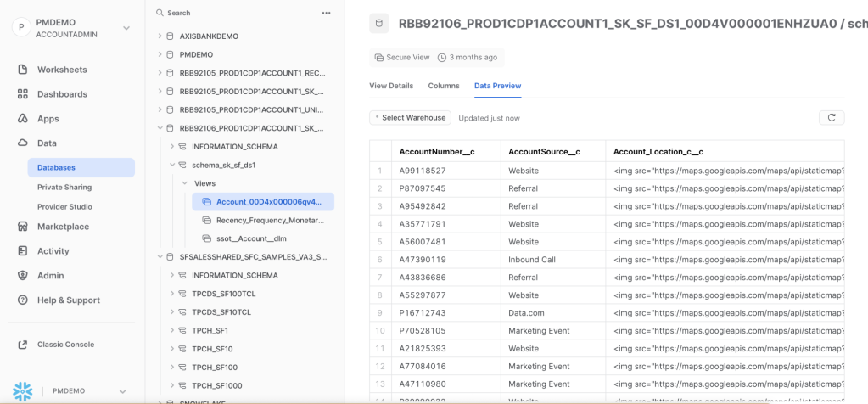
Task: Click the 3 months ago timestamp
Action: (468, 57)
